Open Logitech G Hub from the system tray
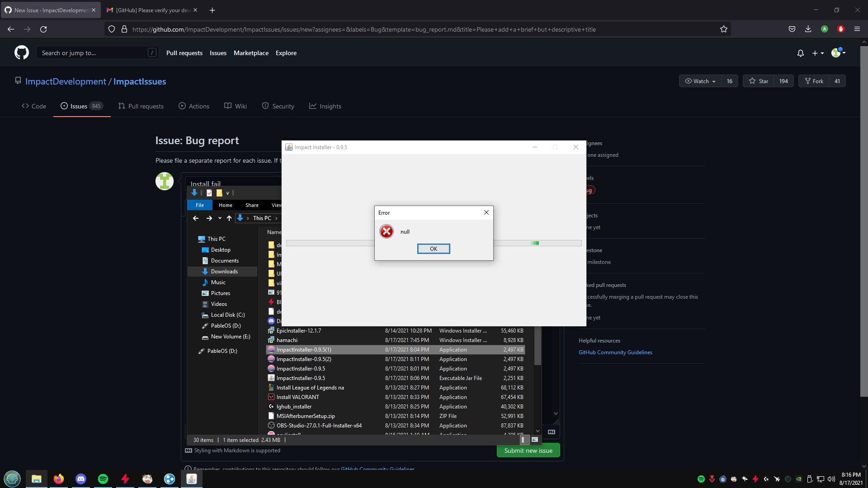Screen dimensions: 868x488 click(766, 479)
